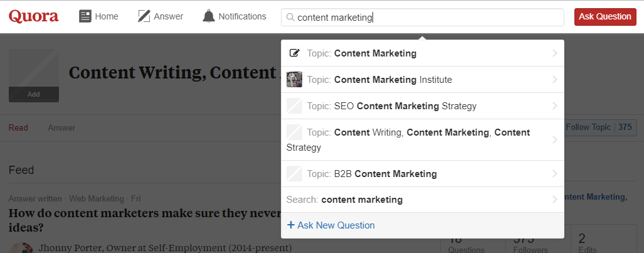Click the Answer pencil icon
644x253 pixels.
click(x=144, y=16)
